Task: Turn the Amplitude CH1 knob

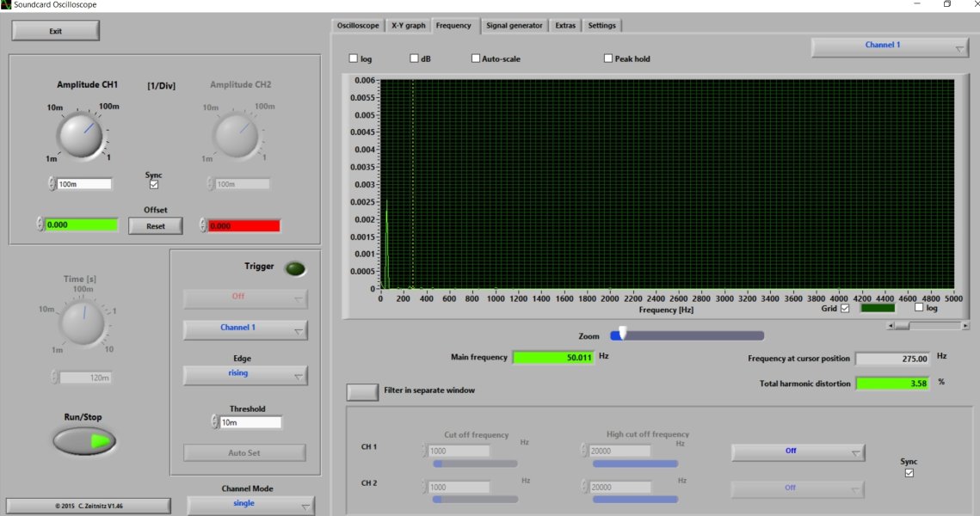Action: tap(80, 135)
